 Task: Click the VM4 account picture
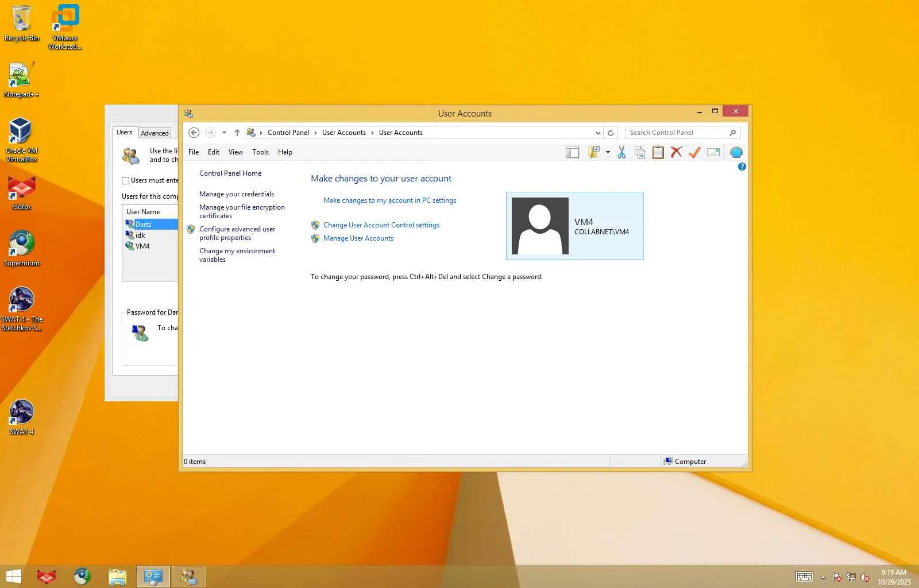[x=540, y=226]
